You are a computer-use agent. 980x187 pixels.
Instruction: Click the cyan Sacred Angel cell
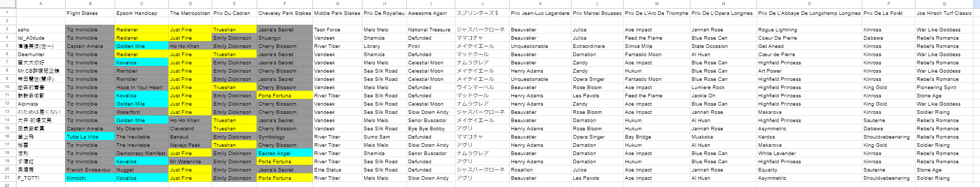click(284, 153)
